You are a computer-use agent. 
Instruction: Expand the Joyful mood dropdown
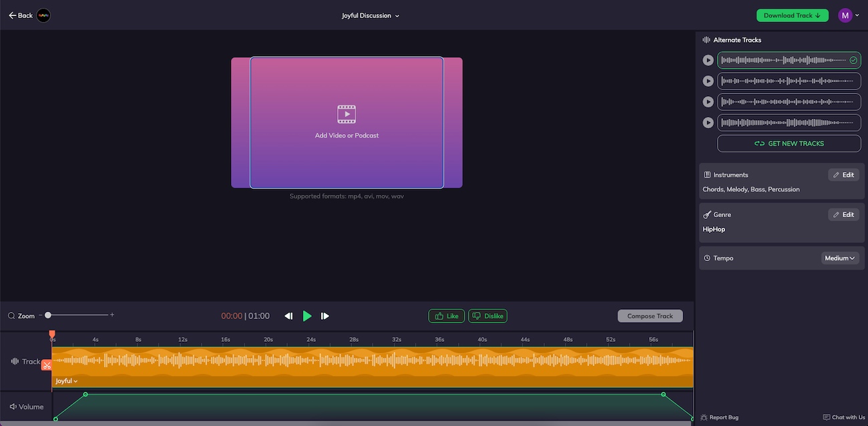point(67,381)
